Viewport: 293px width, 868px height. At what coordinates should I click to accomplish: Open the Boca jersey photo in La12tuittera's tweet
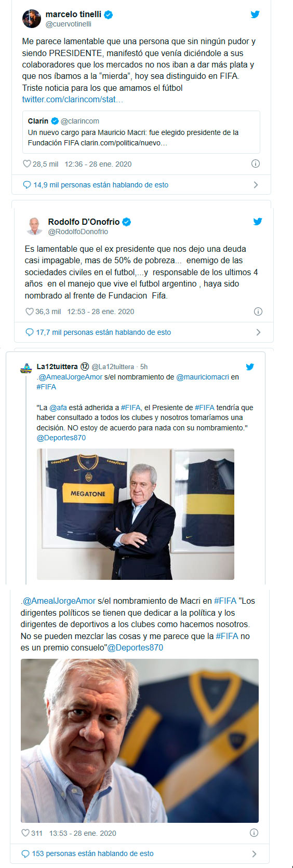135,514
